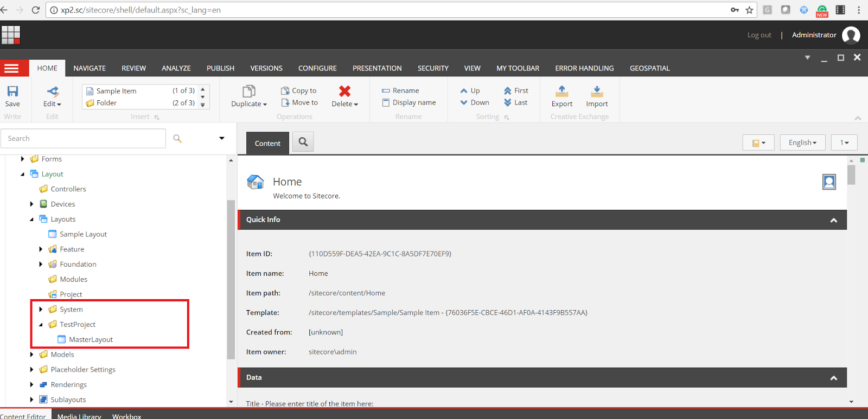Screen dimensions: 868x419
Task: Move item to Last position
Action: (x=515, y=102)
